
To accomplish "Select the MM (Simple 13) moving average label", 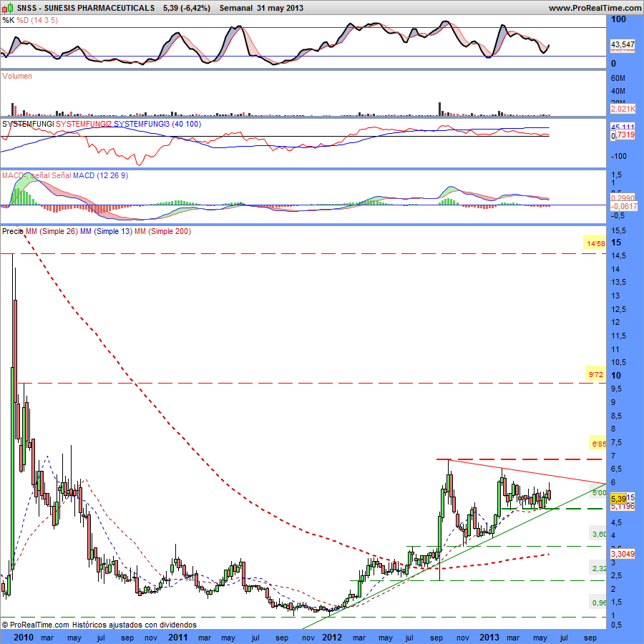I will 106,232.
